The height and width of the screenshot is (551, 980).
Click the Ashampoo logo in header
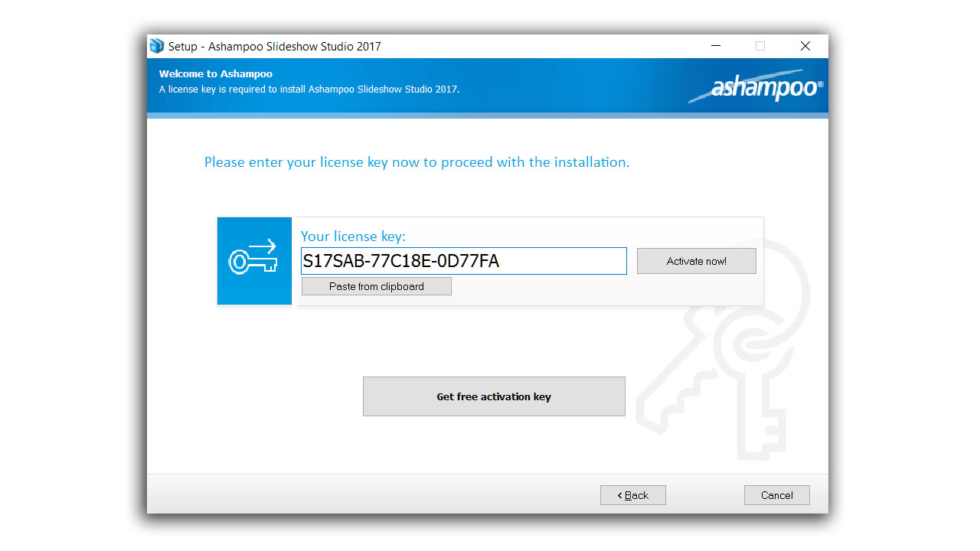756,87
